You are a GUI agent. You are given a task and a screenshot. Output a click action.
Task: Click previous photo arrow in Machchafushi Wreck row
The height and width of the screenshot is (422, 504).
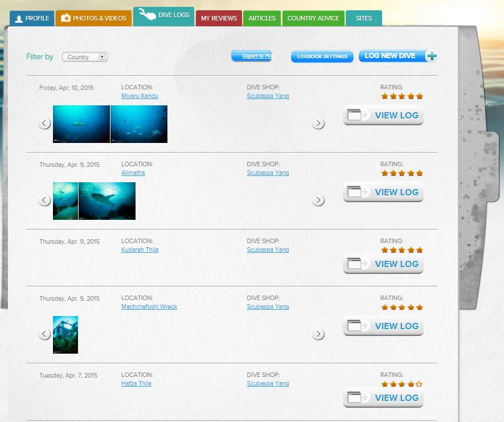pos(44,334)
